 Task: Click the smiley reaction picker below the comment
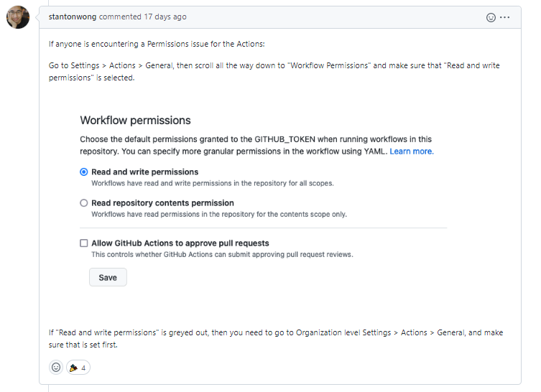pyautogui.click(x=56, y=368)
